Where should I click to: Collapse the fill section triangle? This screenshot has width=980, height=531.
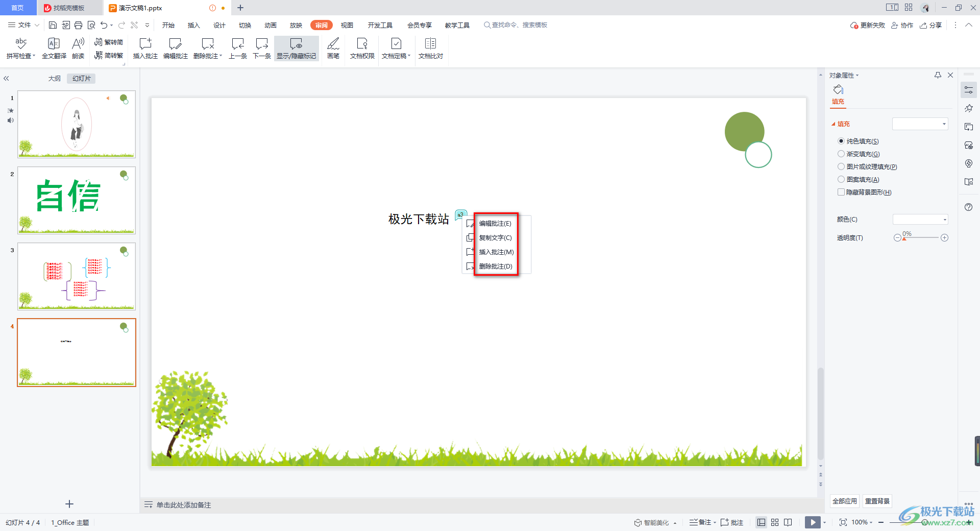(834, 124)
